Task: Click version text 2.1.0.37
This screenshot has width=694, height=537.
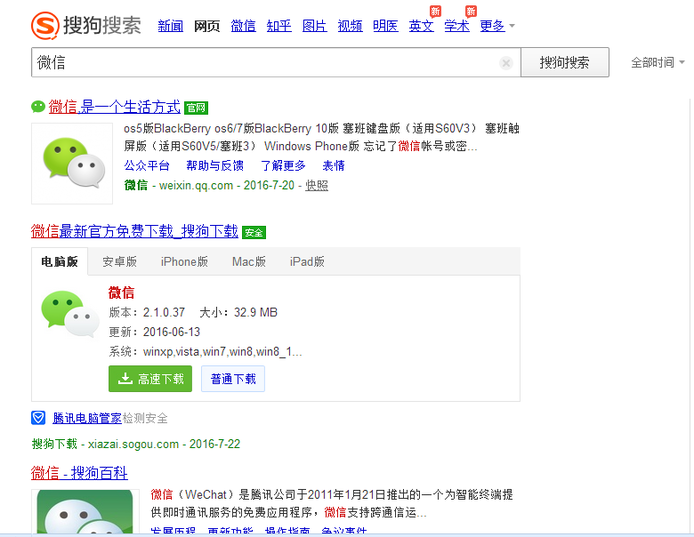Action: (164, 313)
